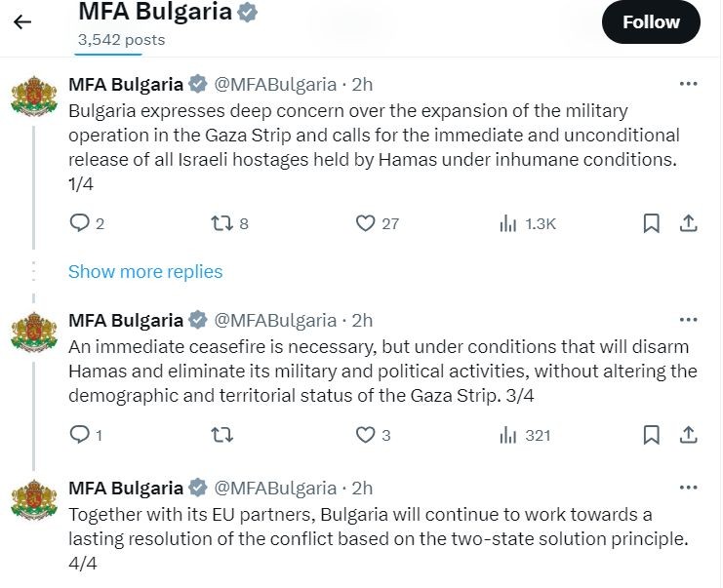View analytics of the 321 views tweet

pos(507,435)
